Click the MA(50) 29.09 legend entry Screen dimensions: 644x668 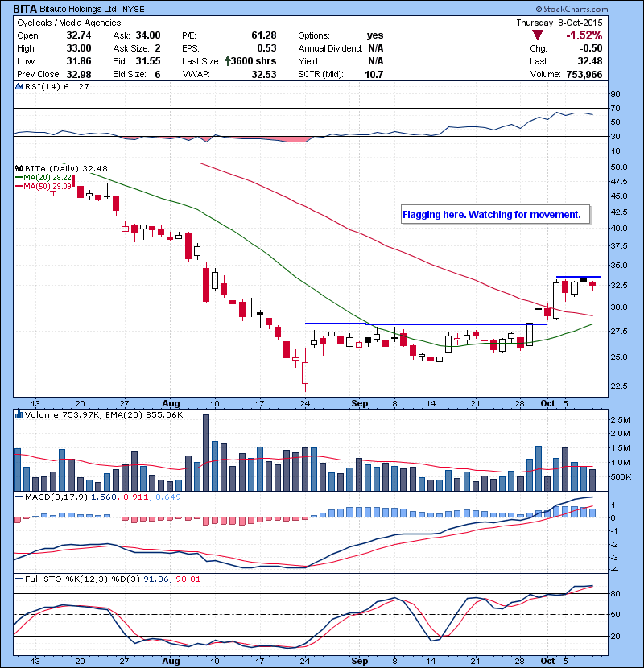pyautogui.click(x=43, y=186)
